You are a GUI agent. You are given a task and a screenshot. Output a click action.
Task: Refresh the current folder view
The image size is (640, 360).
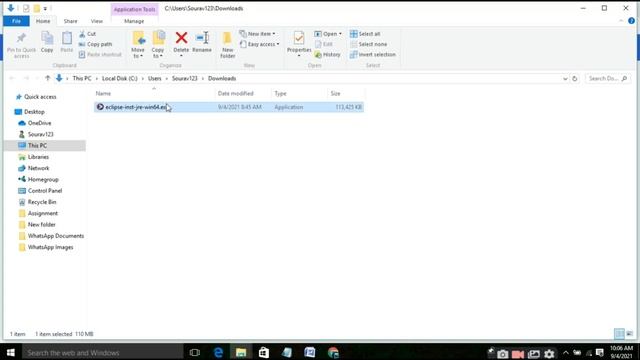point(575,78)
